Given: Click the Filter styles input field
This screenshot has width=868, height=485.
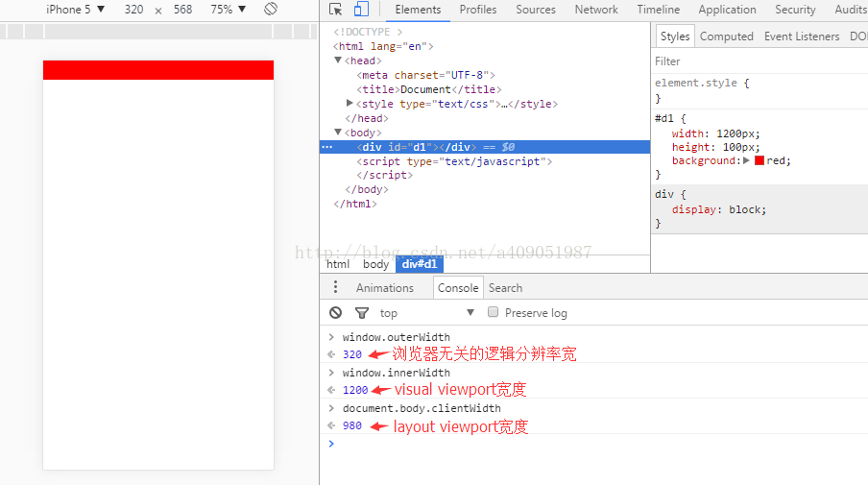Looking at the screenshot, I should 759,61.
